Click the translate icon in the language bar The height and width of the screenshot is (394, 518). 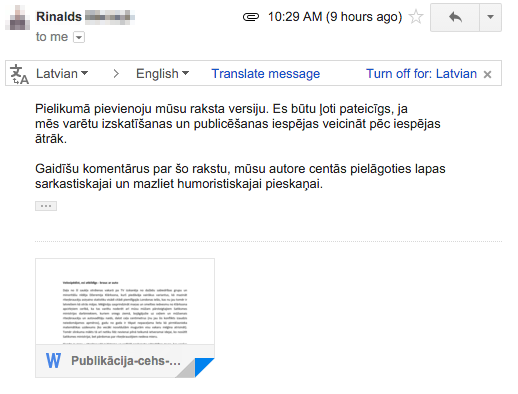pyautogui.click(x=19, y=74)
